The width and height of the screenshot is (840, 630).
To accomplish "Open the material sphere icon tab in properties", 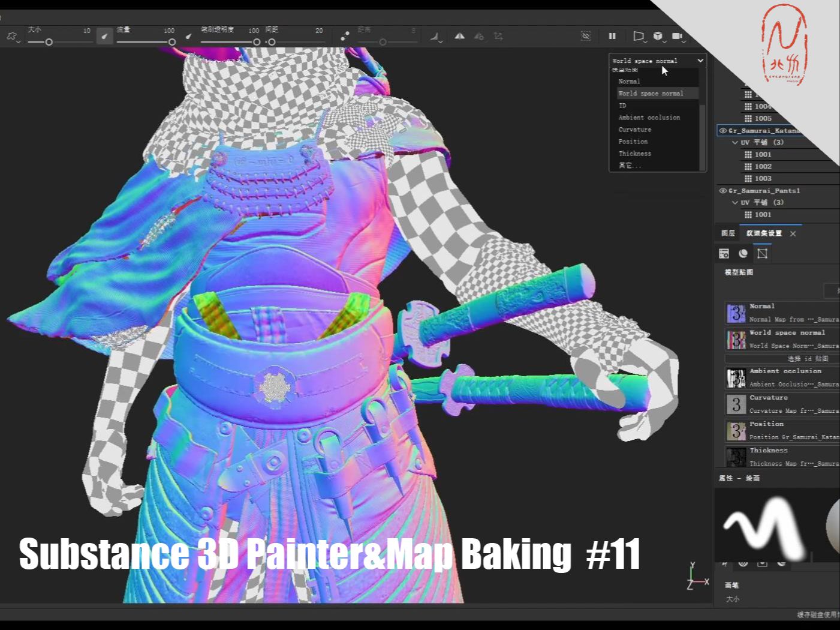I will point(781,563).
